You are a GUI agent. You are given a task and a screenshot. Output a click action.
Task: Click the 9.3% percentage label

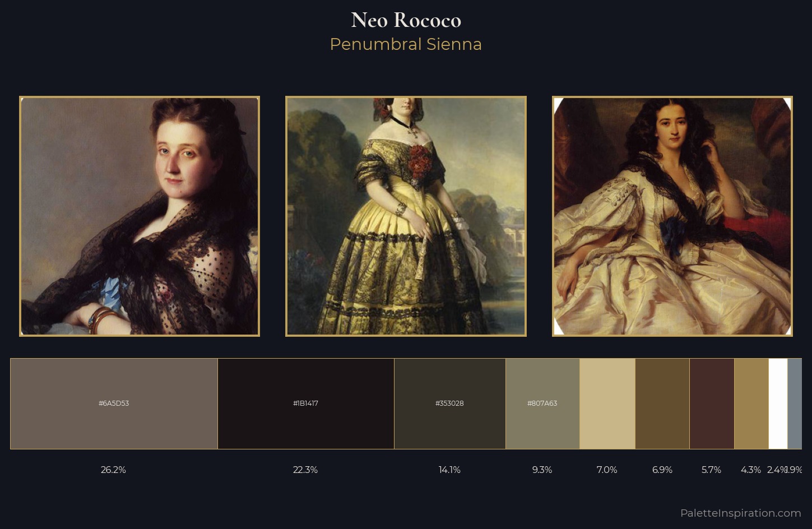point(542,470)
